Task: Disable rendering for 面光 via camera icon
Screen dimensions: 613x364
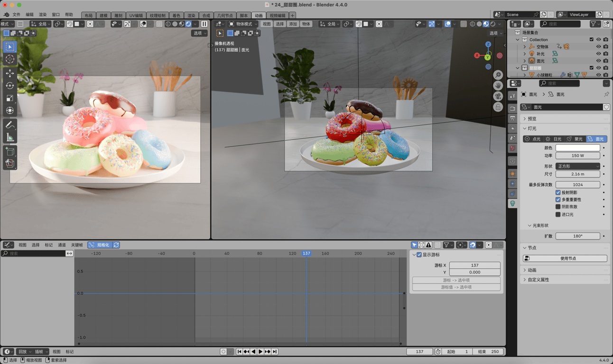Action: click(x=605, y=61)
